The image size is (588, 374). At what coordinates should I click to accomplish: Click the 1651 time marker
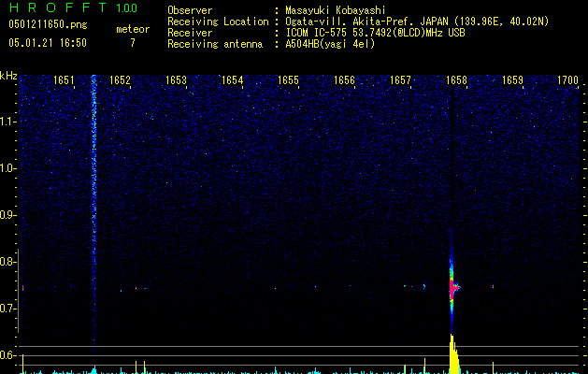click(x=64, y=80)
